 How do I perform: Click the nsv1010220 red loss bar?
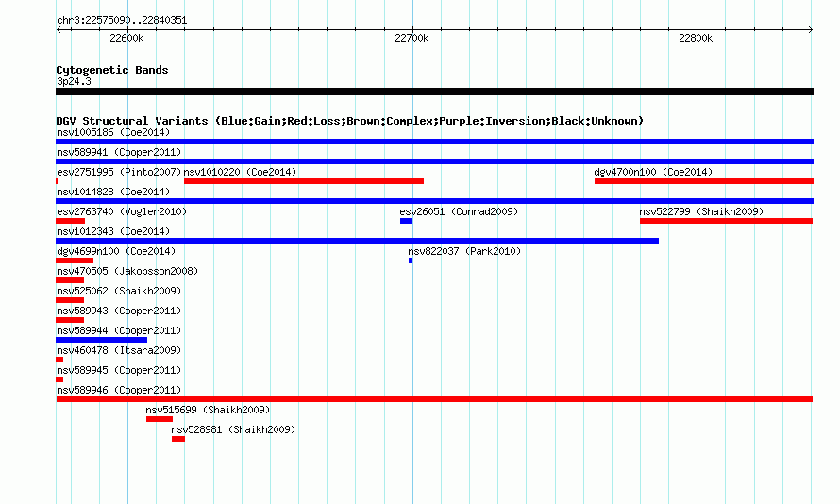304,181
